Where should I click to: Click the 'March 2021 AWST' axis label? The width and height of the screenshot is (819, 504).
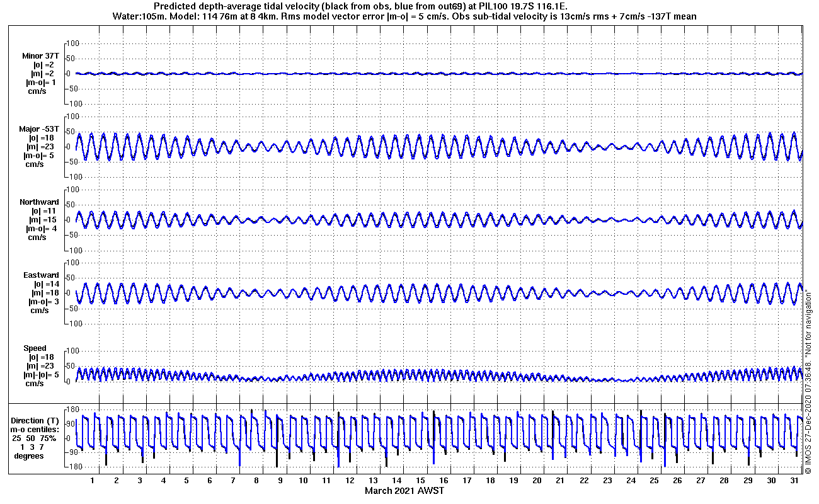(x=404, y=491)
